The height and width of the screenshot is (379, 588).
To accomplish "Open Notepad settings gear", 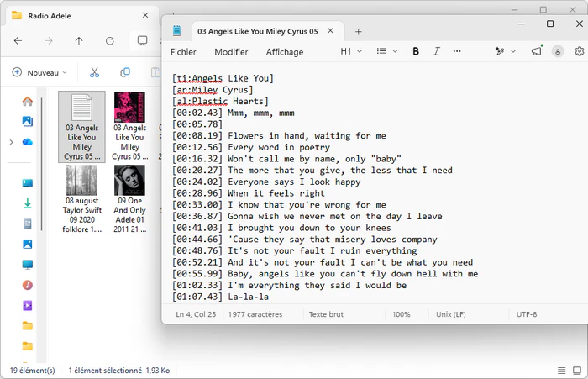I will click(x=580, y=51).
